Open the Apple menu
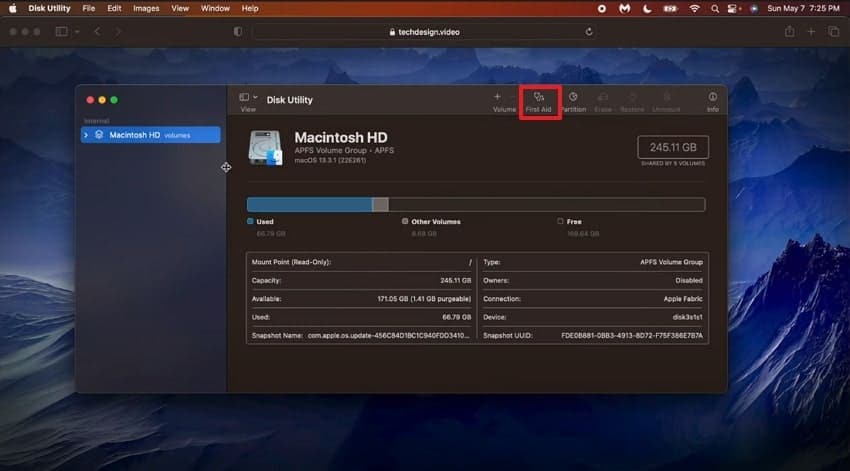The height and width of the screenshot is (471, 850). [x=12, y=8]
